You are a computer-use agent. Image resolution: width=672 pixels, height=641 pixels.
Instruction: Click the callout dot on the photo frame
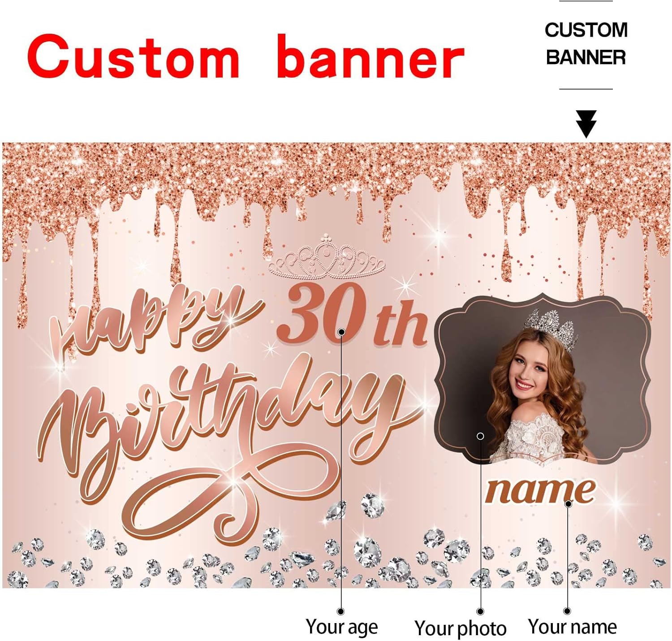(480, 436)
